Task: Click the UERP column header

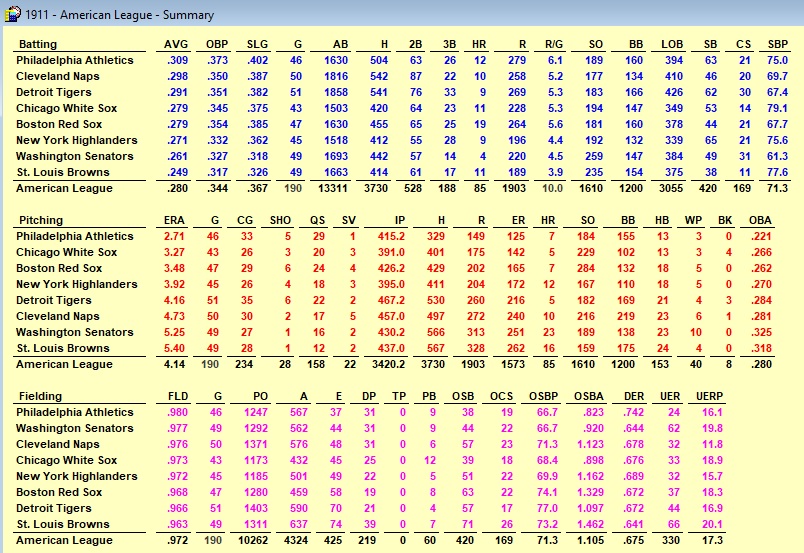Action: click(x=709, y=396)
